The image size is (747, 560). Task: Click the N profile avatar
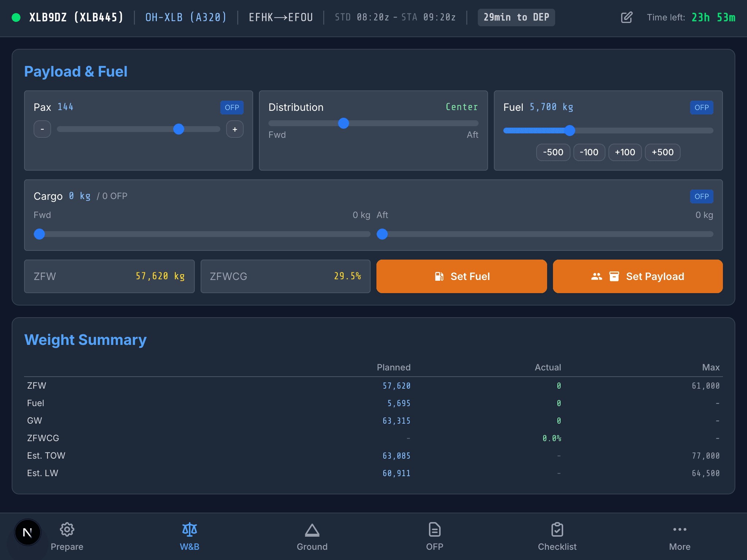coord(28,532)
